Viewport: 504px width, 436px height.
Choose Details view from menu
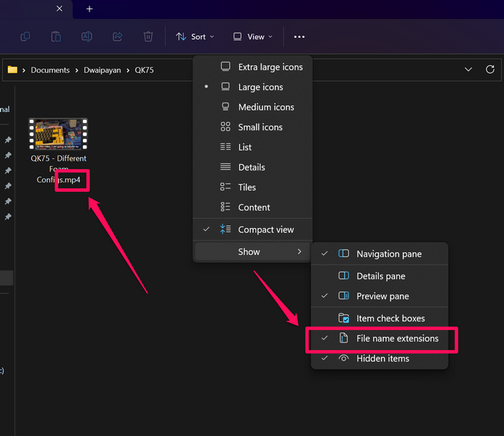click(x=252, y=167)
